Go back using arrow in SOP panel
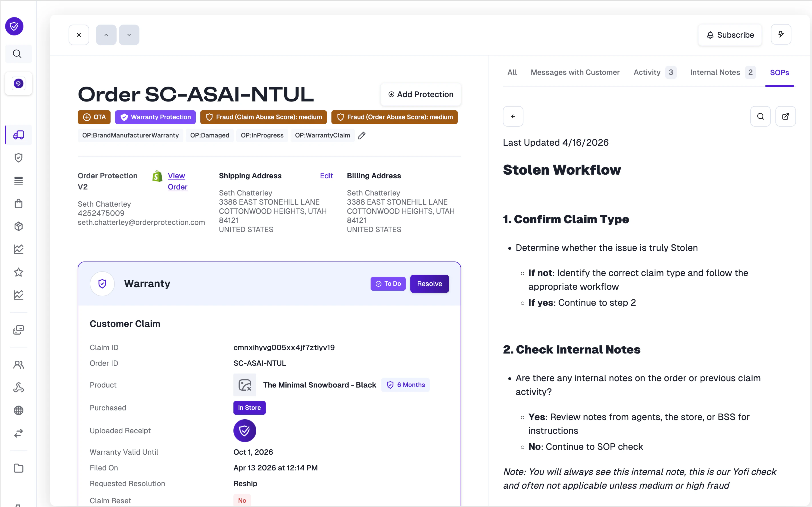Image resolution: width=812 pixels, height=507 pixels. 513,116
